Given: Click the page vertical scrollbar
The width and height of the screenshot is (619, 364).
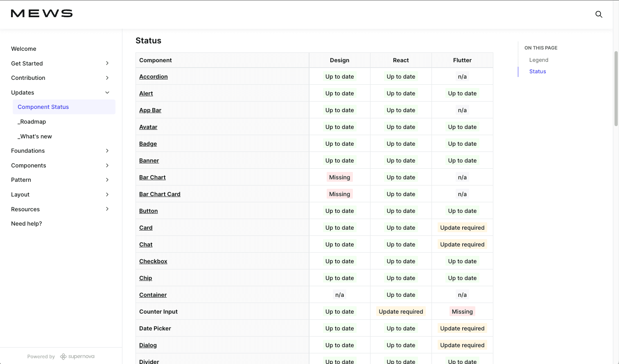Looking at the screenshot, I should tap(616, 88).
